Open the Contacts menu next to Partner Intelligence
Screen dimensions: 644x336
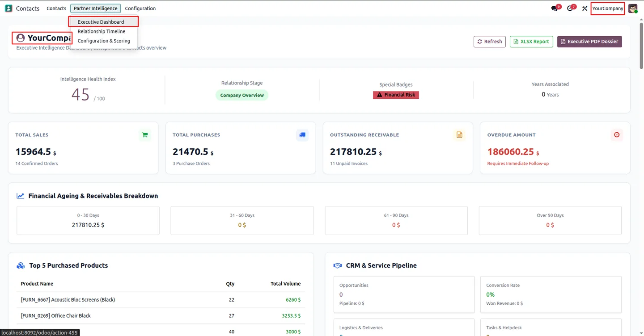pos(56,8)
